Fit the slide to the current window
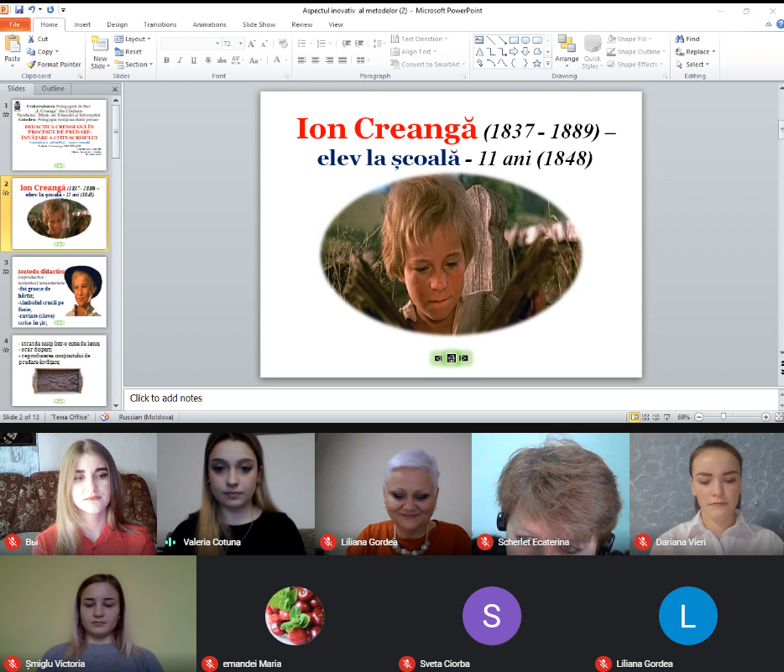The height and width of the screenshot is (672, 784). [779, 417]
